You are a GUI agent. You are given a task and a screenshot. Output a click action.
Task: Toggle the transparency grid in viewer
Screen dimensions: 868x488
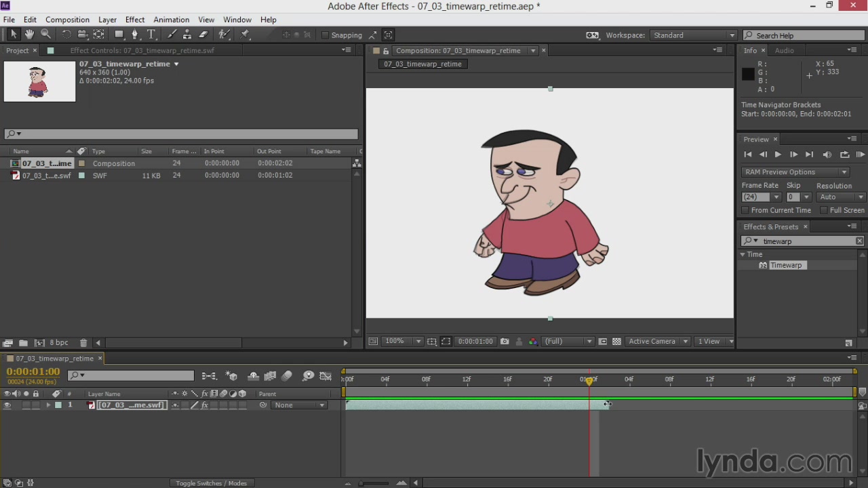pos(616,342)
